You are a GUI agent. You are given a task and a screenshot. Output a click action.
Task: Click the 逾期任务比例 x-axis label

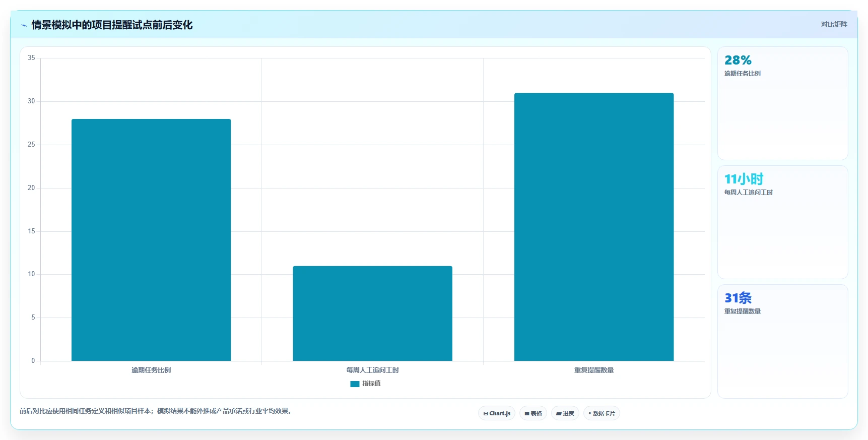pyautogui.click(x=151, y=370)
